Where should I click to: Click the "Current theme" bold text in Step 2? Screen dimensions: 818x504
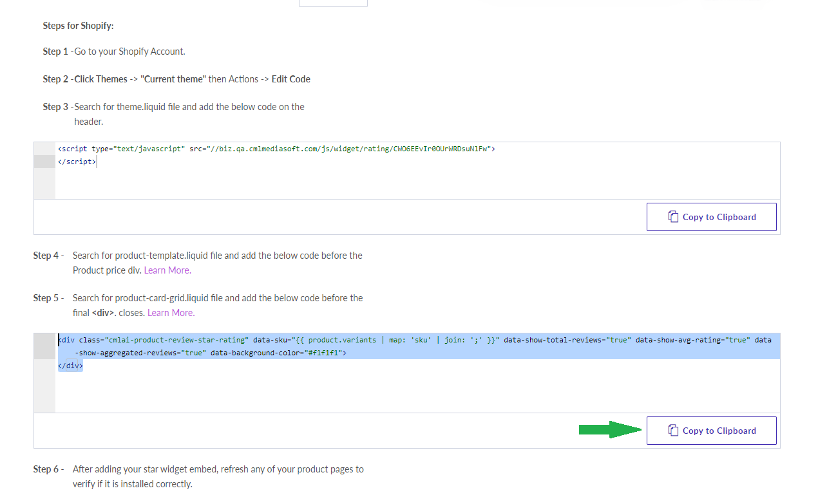coord(173,79)
